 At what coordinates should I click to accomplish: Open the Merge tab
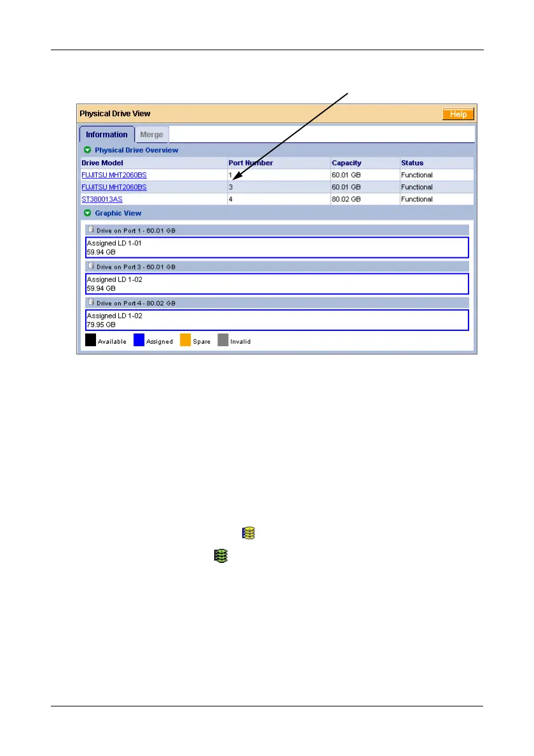coord(151,135)
